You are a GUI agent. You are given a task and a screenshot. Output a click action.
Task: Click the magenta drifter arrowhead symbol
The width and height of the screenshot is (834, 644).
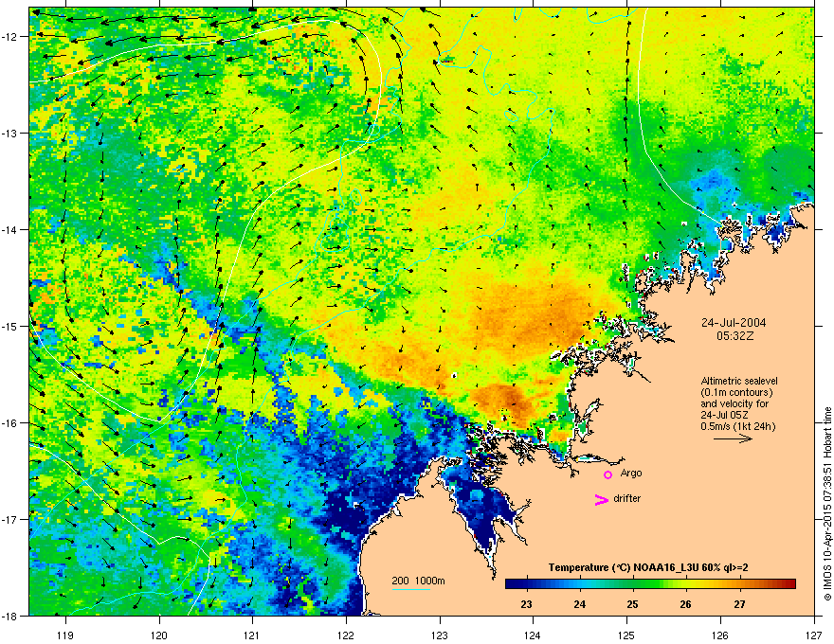(x=602, y=499)
